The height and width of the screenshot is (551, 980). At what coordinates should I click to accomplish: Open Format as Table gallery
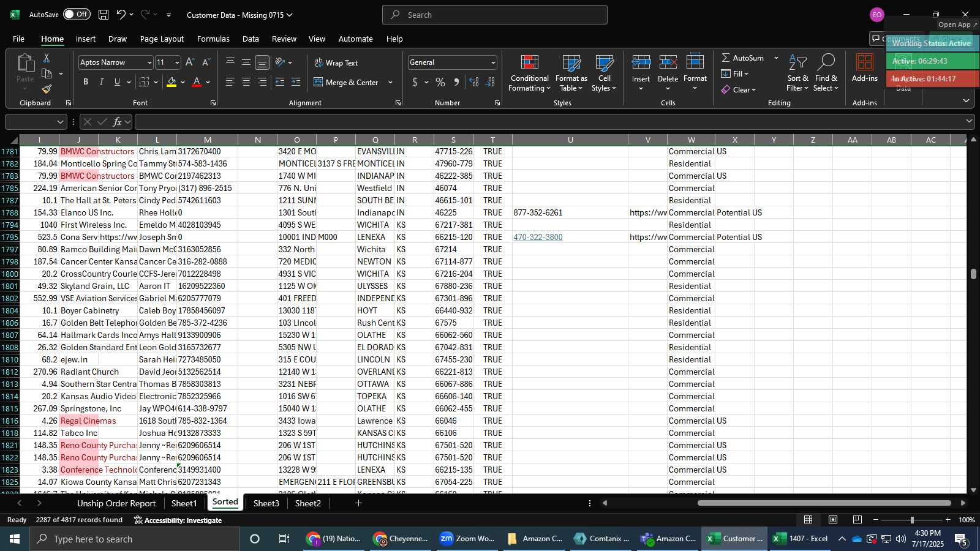pos(571,73)
